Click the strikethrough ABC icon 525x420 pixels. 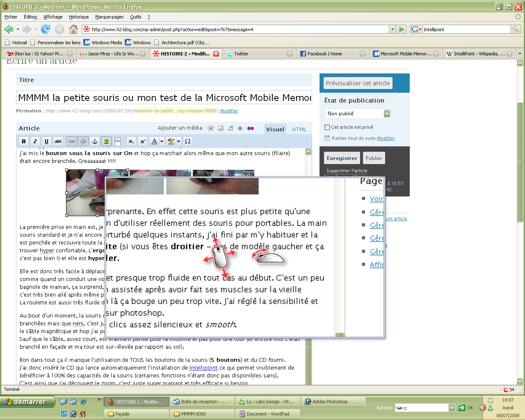(58, 142)
